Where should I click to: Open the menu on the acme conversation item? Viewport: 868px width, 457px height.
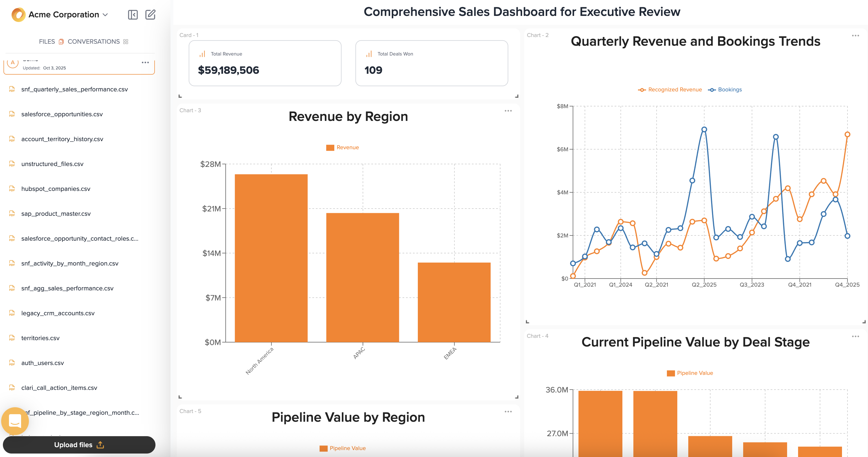click(x=146, y=62)
